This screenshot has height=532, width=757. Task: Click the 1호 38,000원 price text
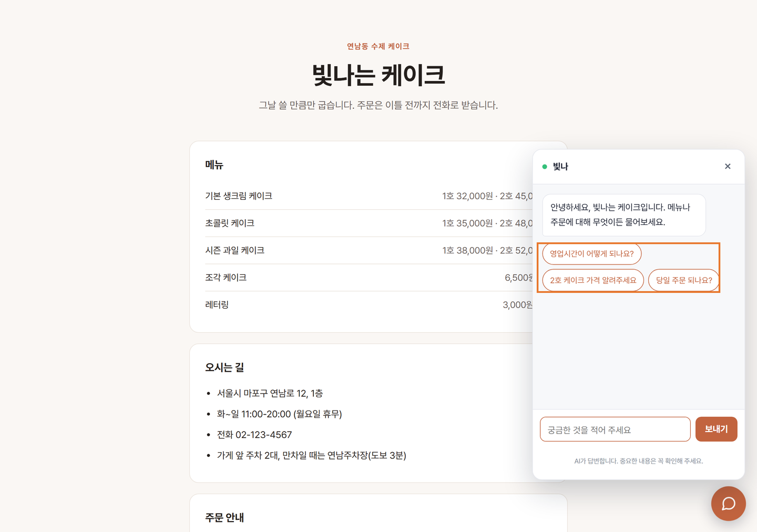coord(467,251)
